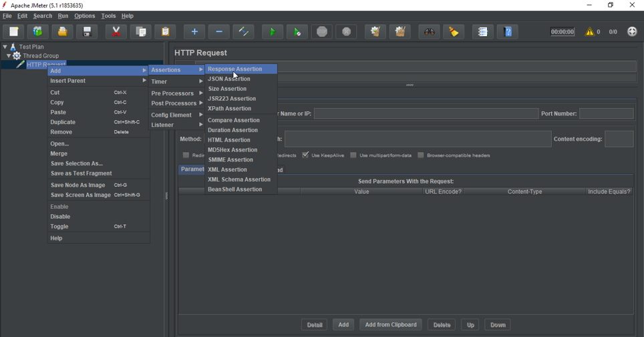The width and height of the screenshot is (644, 337).
Task: Expand the Post Processors submenu
Action: tap(176, 103)
